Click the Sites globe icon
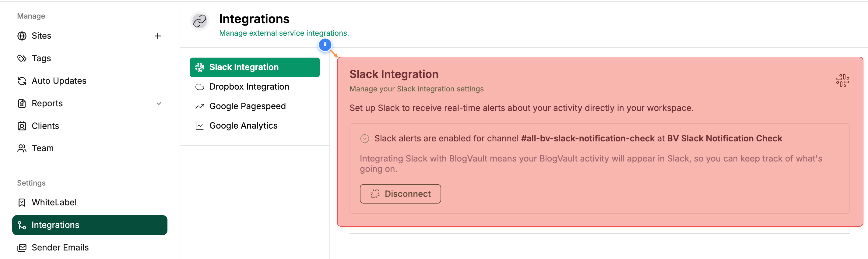868x259 pixels. point(22,36)
